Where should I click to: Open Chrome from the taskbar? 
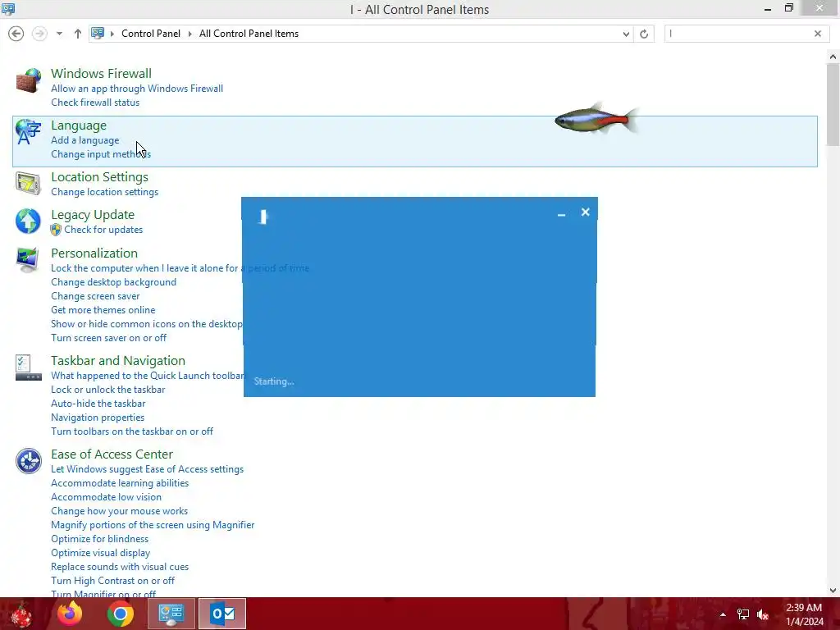coord(120,614)
